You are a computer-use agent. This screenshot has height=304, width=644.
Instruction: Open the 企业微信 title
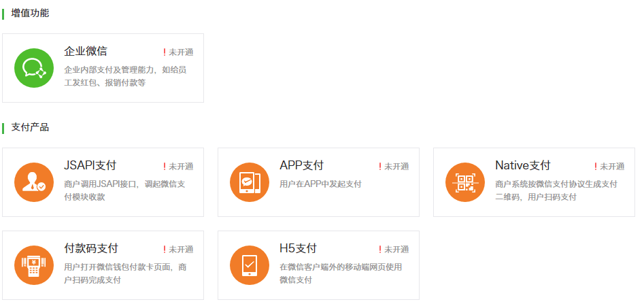[86, 52]
